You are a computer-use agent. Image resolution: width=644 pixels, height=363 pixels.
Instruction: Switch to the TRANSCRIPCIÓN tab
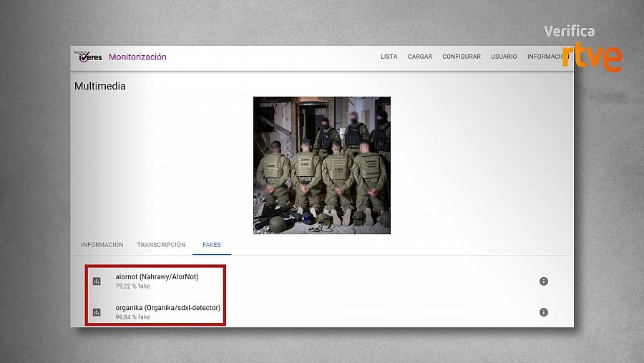click(x=161, y=245)
